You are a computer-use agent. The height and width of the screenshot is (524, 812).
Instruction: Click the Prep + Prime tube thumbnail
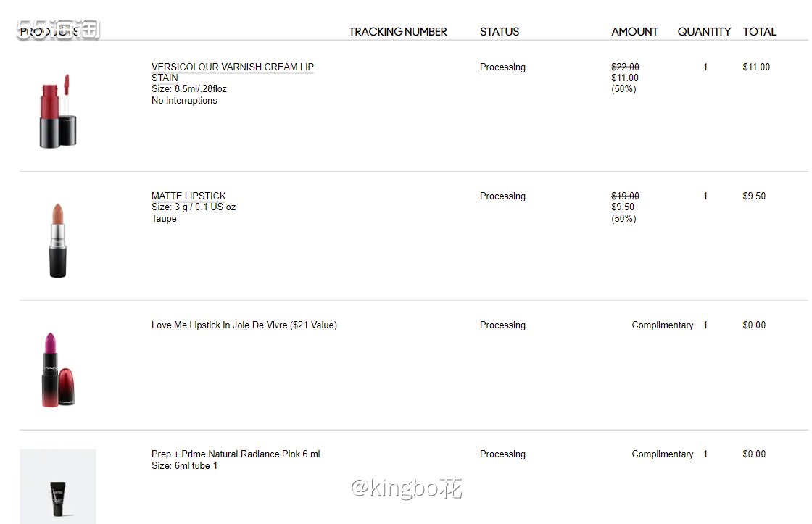(58, 487)
